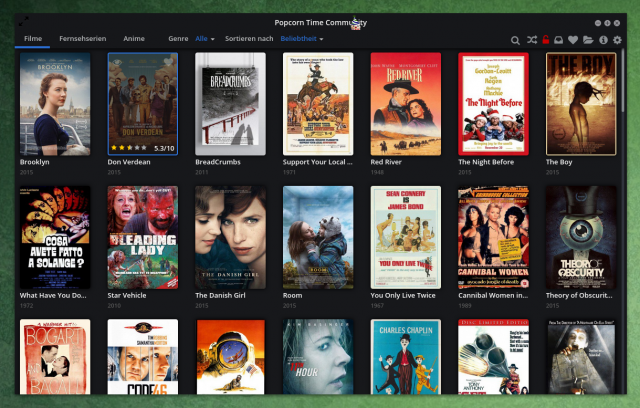Open the Brooklyn movie poster

[55, 104]
